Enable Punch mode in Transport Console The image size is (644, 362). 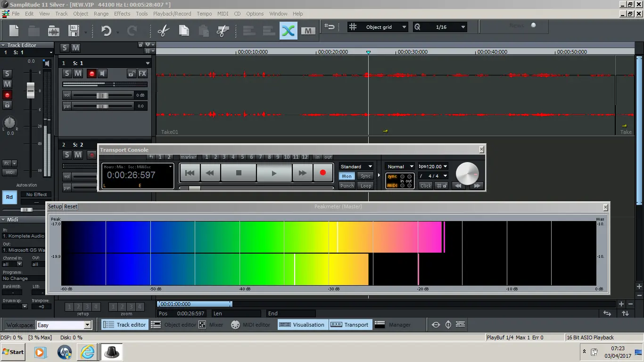347,186
